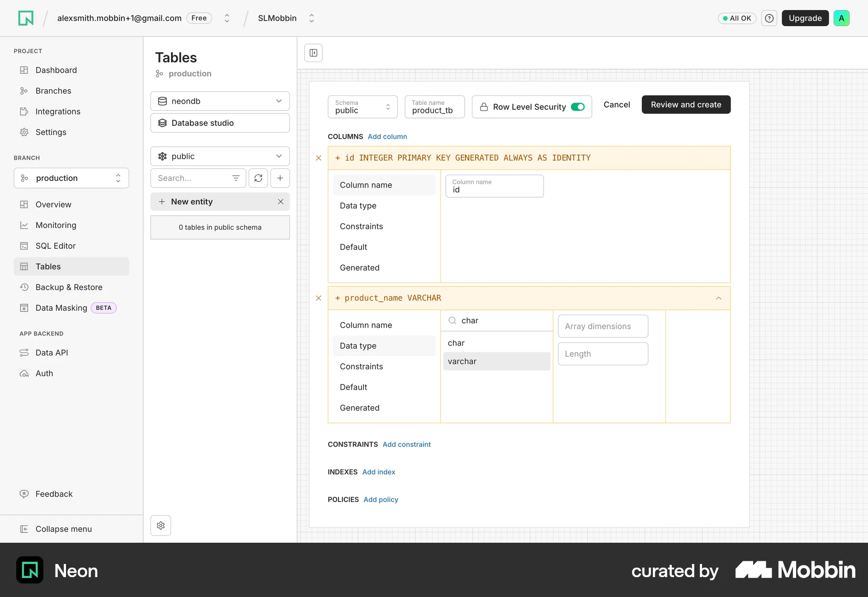868x597 pixels.
Task: Click the All OK status badge
Action: [737, 18]
